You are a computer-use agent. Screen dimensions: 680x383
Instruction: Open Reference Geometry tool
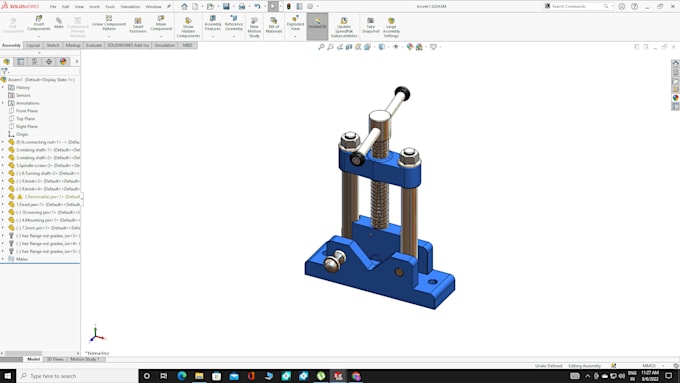(x=234, y=23)
